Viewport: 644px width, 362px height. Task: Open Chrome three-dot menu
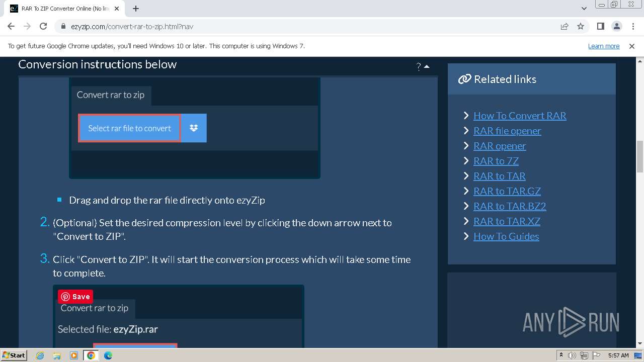pos(632,26)
